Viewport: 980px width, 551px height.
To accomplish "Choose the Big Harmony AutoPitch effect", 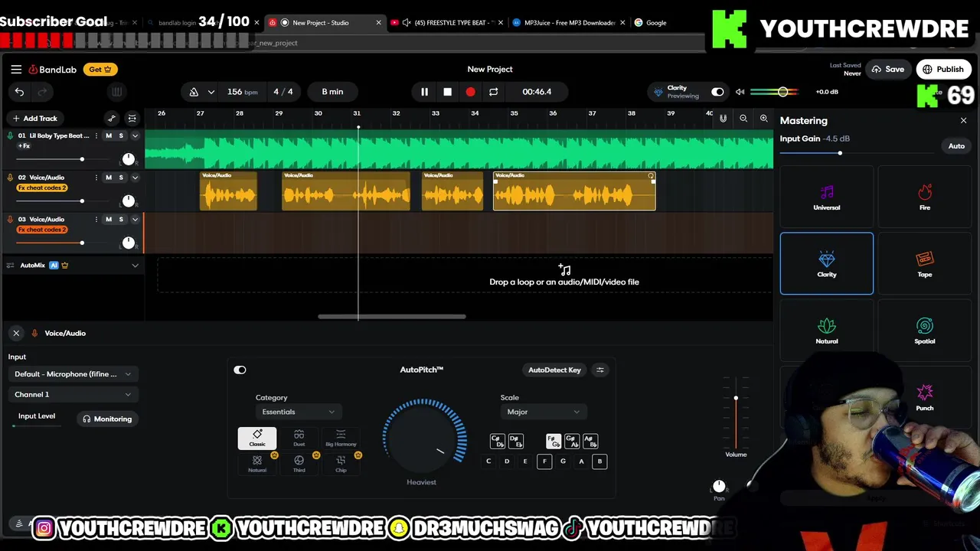I will [x=341, y=438].
